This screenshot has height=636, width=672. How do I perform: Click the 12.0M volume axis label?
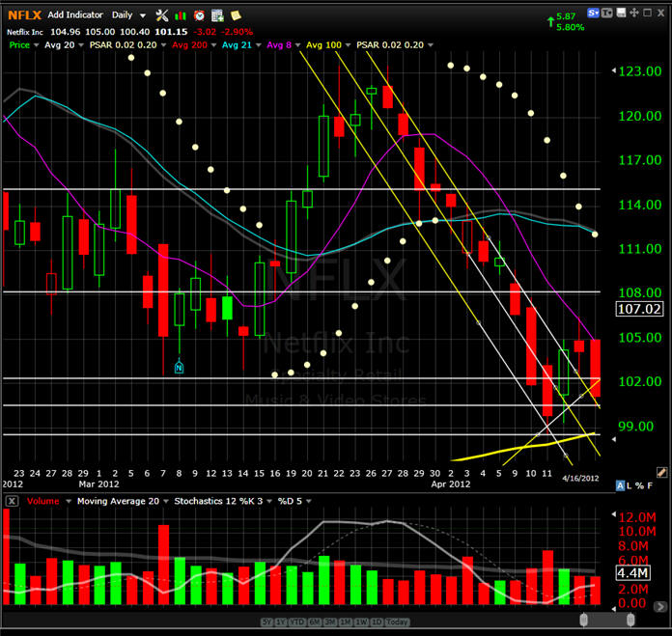coord(637,517)
